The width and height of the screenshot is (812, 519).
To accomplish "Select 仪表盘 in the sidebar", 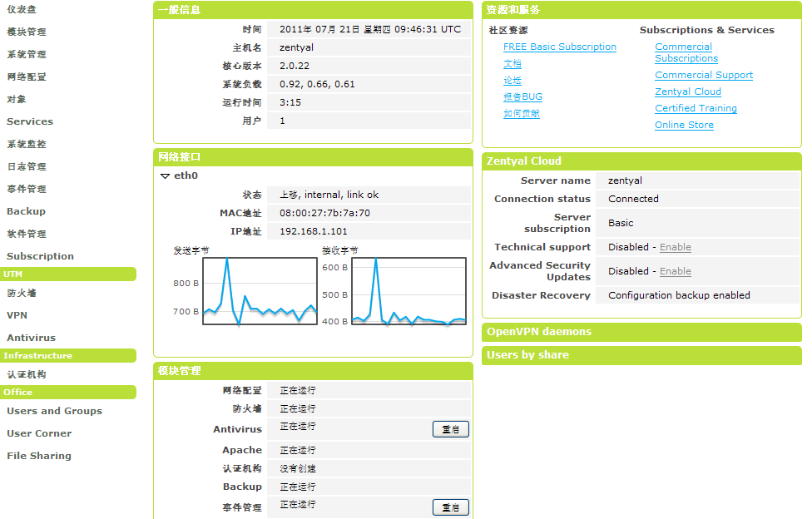I will click(22, 9).
